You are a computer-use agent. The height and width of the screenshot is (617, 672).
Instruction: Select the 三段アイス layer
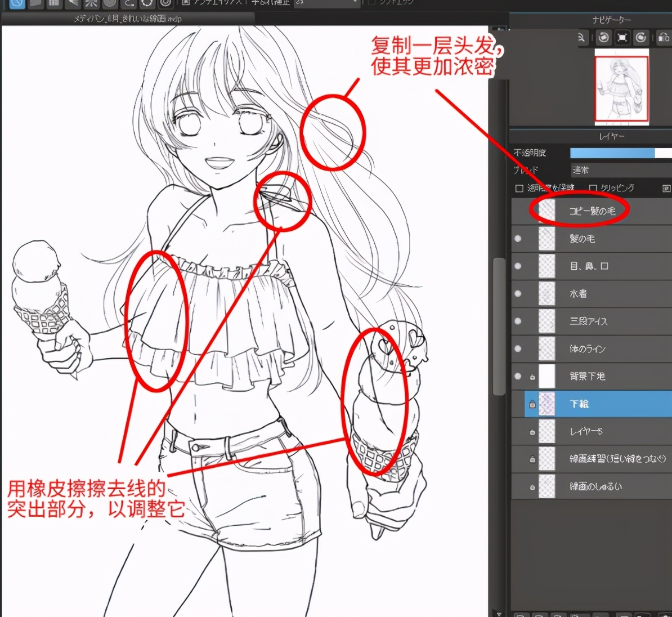click(x=589, y=321)
